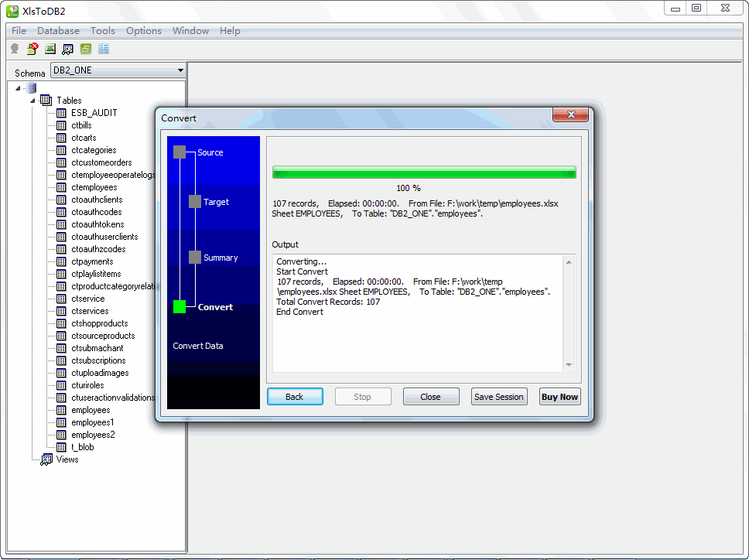The image size is (749, 560).
Task: Open the Help menu
Action: pos(230,31)
